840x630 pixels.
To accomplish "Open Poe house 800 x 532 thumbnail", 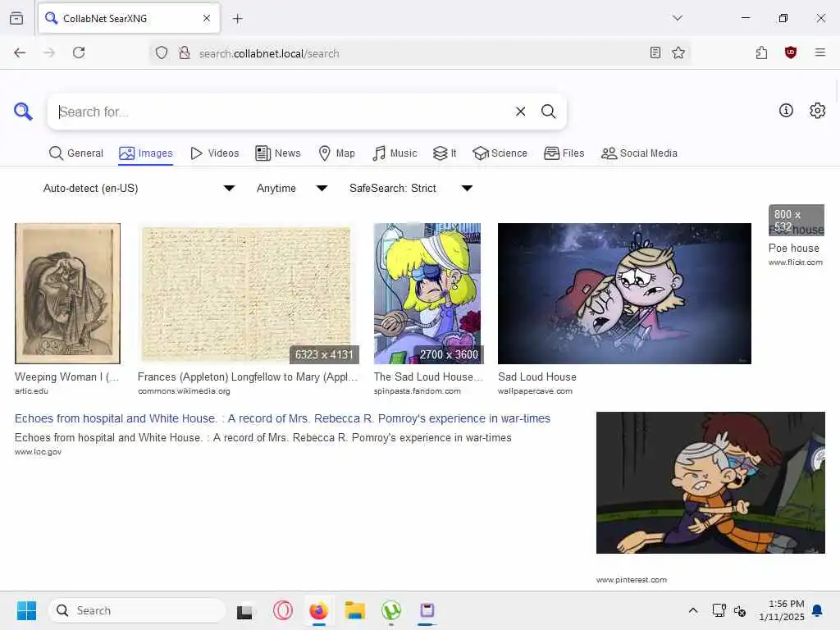I will [x=796, y=220].
